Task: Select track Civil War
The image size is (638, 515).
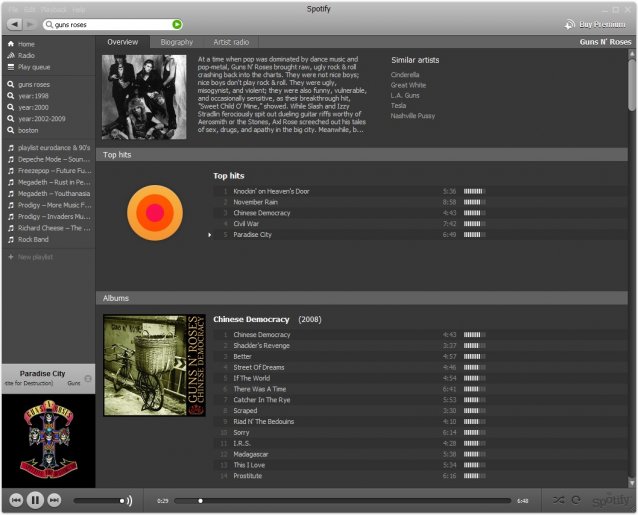Action: click(x=420, y=224)
